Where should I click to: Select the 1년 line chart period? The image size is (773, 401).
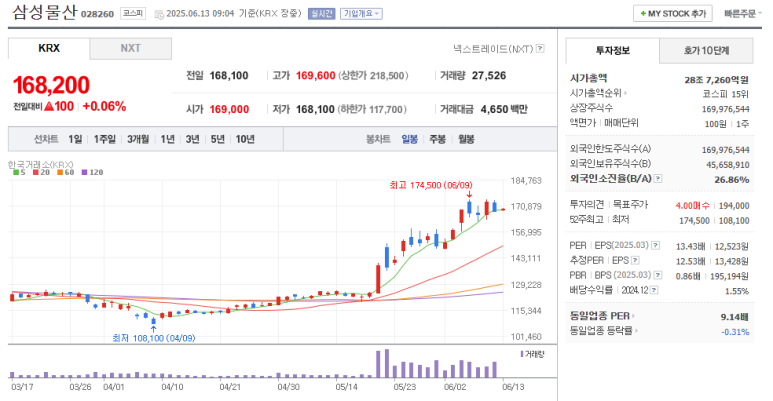[168, 139]
